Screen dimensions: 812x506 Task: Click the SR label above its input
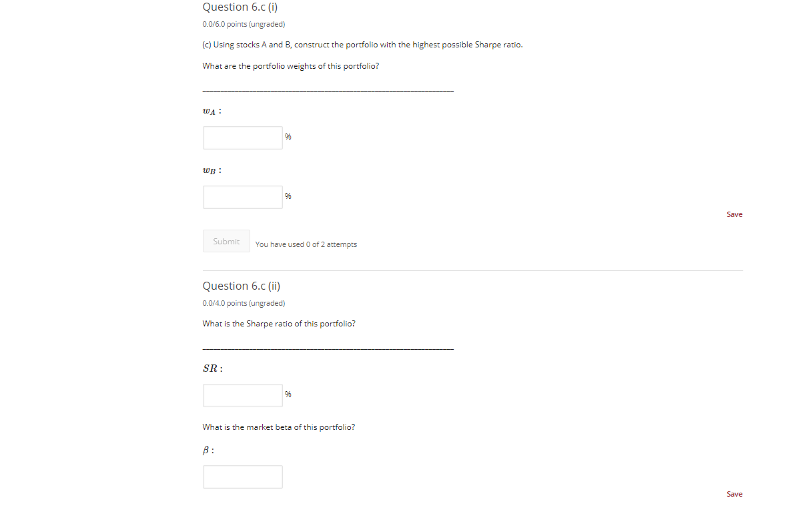[210, 368]
